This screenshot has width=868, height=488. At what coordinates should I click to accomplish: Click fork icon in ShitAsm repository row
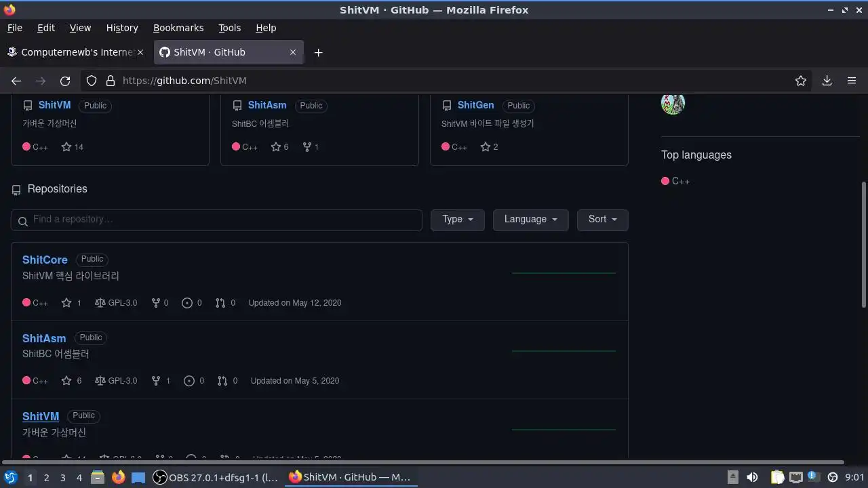click(156, 381)
